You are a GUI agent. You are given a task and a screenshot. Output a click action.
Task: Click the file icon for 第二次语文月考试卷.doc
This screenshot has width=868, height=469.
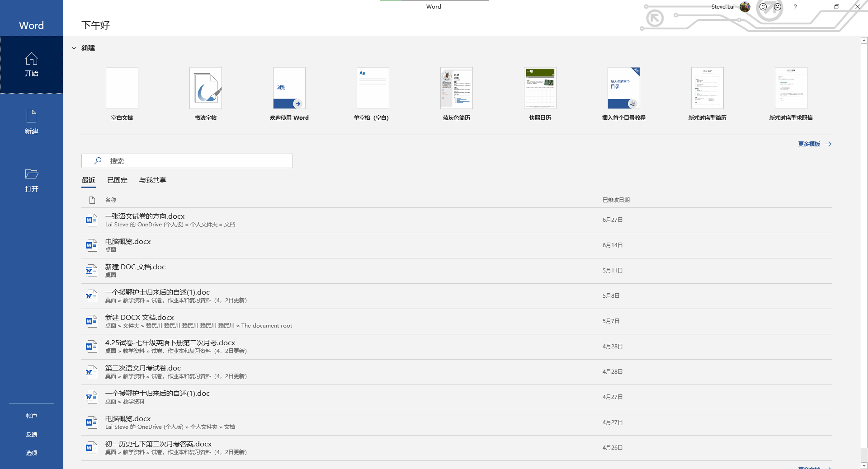point(91,372)
